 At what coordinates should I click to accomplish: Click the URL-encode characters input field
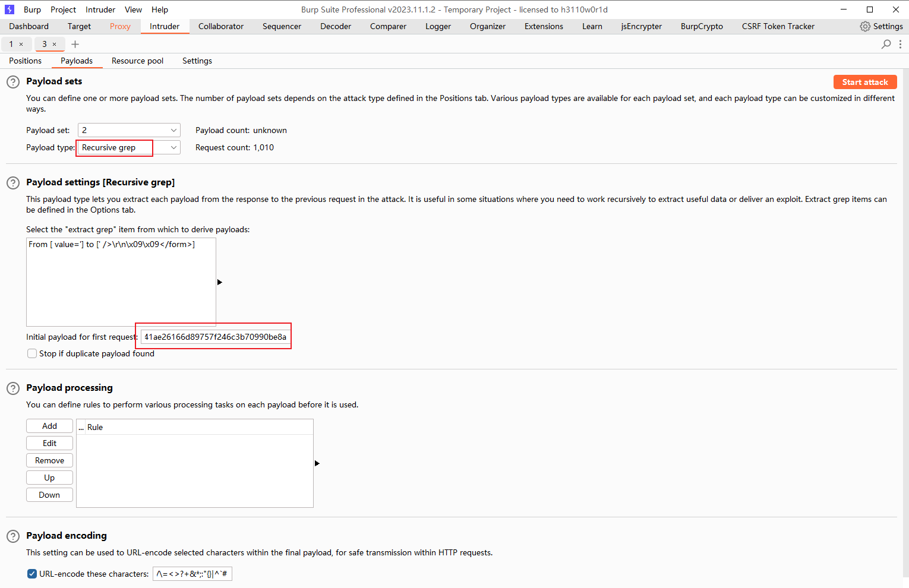coord(192,574)
